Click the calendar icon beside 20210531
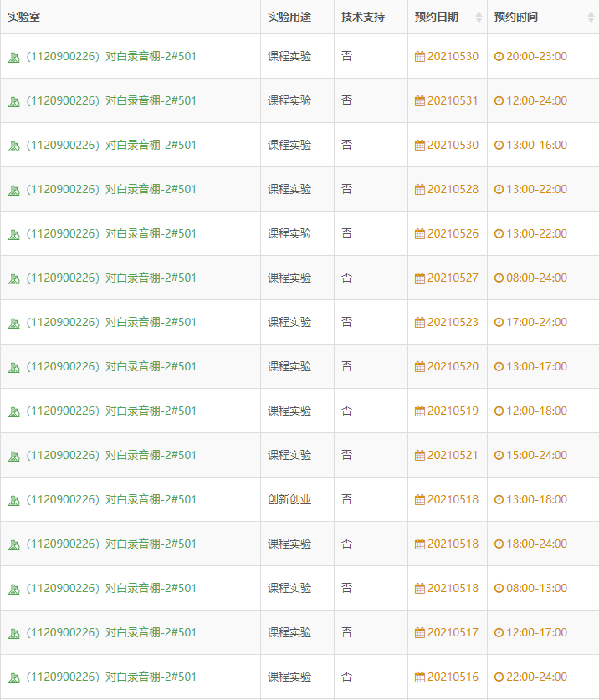This screenshot has width=599, height=700. 420,100
